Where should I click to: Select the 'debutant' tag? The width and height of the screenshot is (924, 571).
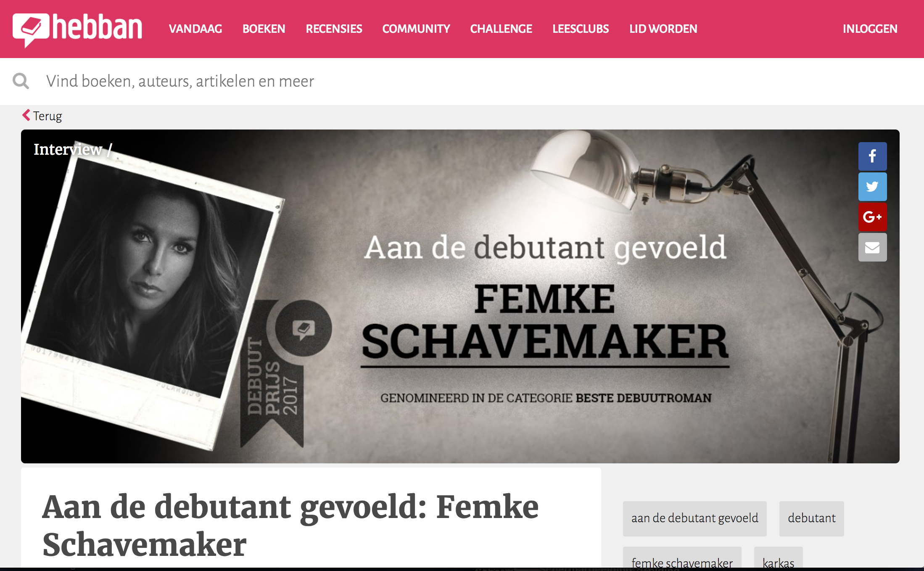point(812,518)
